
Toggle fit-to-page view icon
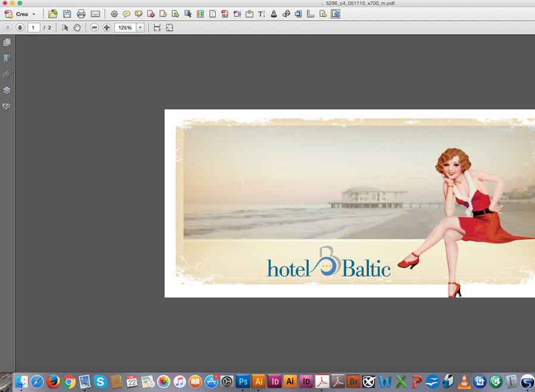(x=169, y=28)
